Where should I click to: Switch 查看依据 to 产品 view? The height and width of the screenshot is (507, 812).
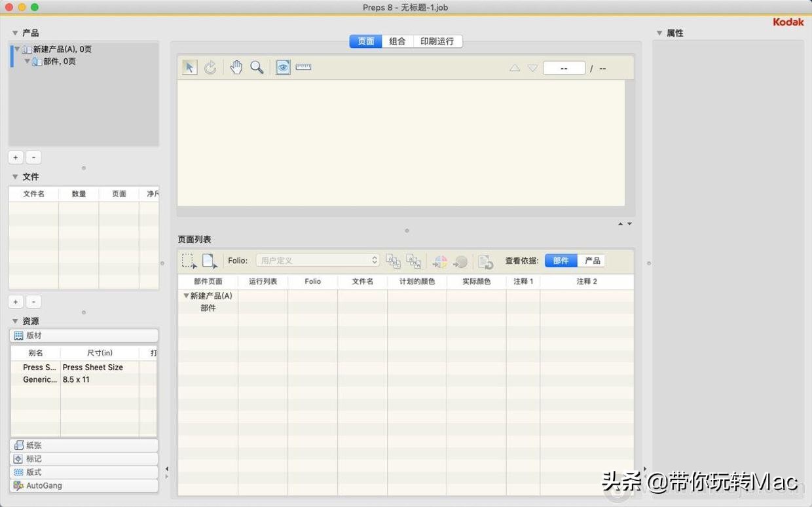[x=591, y=260]
